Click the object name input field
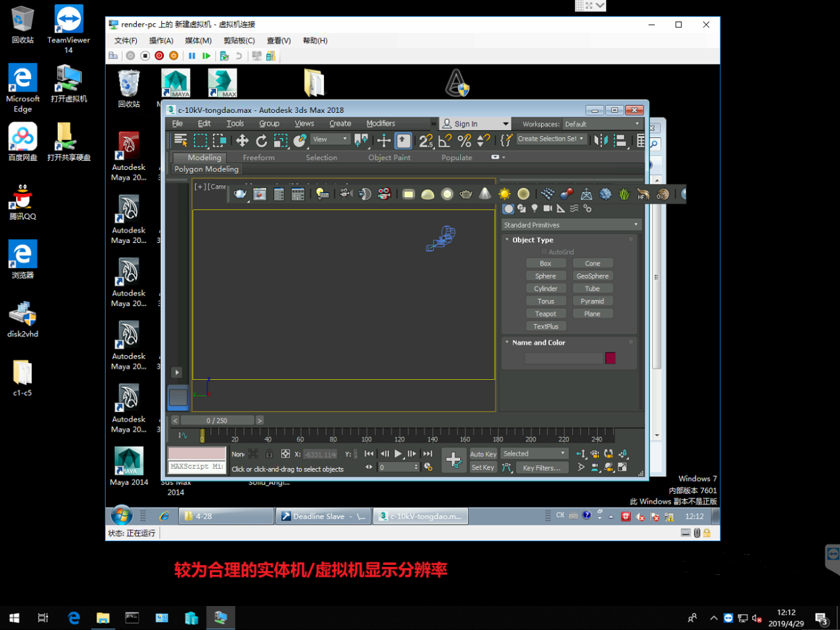Screen dimensions: 840x630 click(x=564, y=358)
